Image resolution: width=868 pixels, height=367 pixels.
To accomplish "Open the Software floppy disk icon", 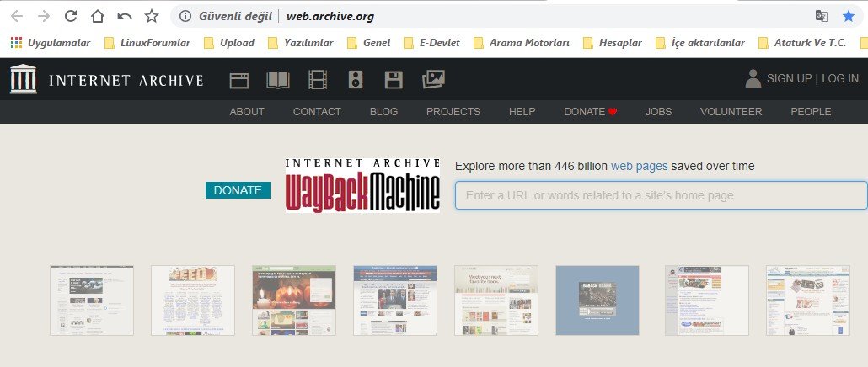I will (x=394, y=80).
